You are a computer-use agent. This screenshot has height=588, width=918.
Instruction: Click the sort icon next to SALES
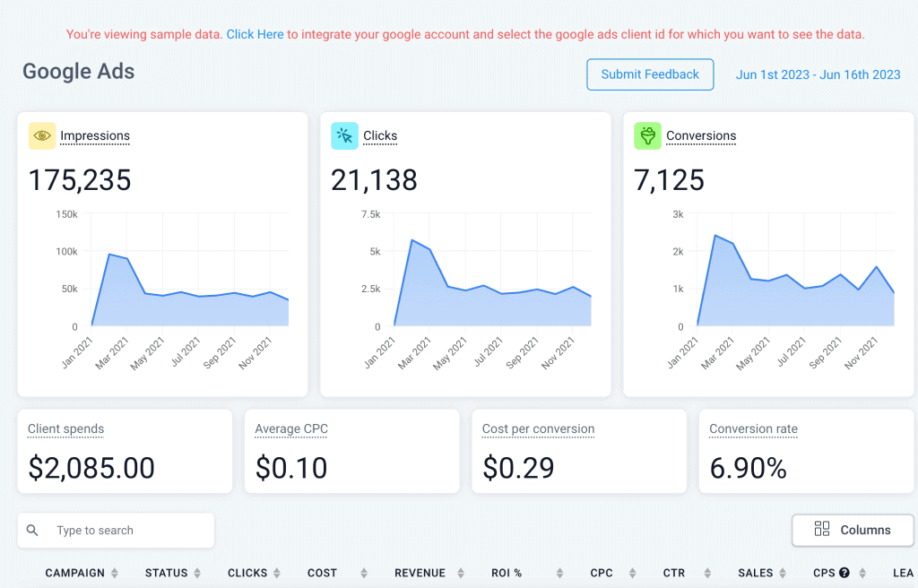tap(782, 573)
